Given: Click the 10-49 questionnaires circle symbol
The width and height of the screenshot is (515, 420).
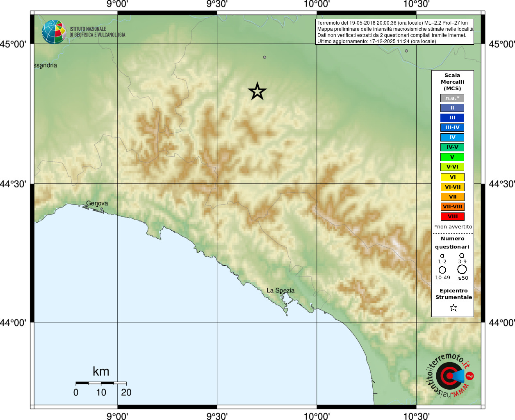Looking at the screenshot, I should (442, 270).
